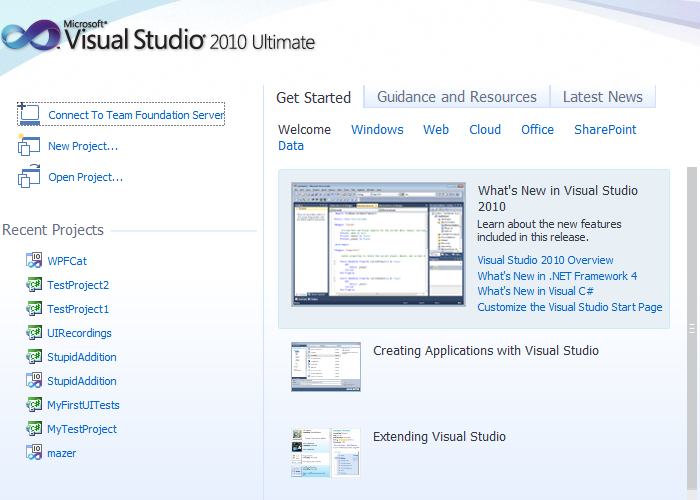The image size is (700, 500).
Task: Click the Open Project icon
Action: click(x=29, y=176)
